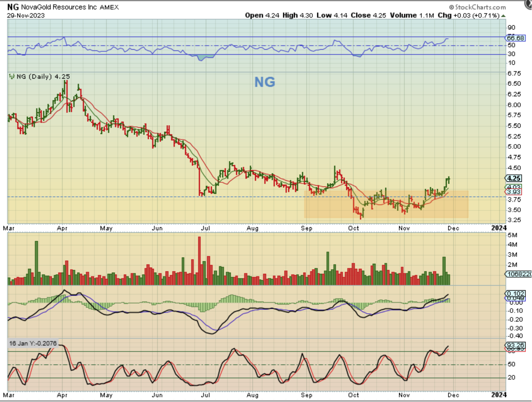Click the 3.50 price axis label

coord(514,210)
